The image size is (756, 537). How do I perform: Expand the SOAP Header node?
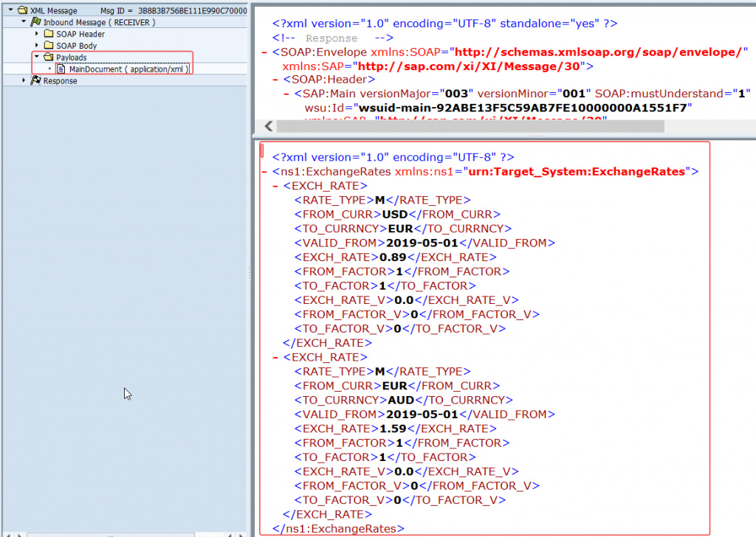click(37, 34)
